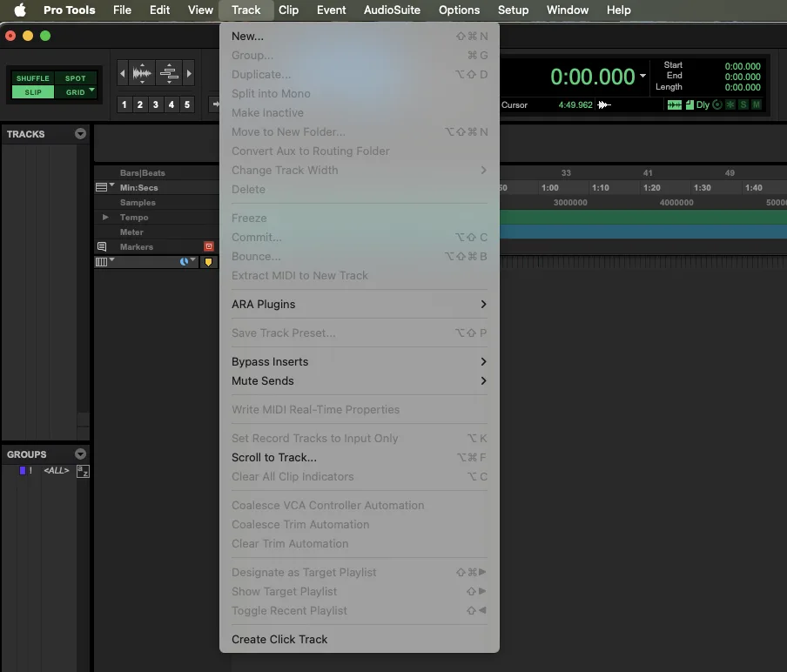Open the Clip menu
Image resolution: width=787 pixels, height=672 pixels.
pos(289,10)
